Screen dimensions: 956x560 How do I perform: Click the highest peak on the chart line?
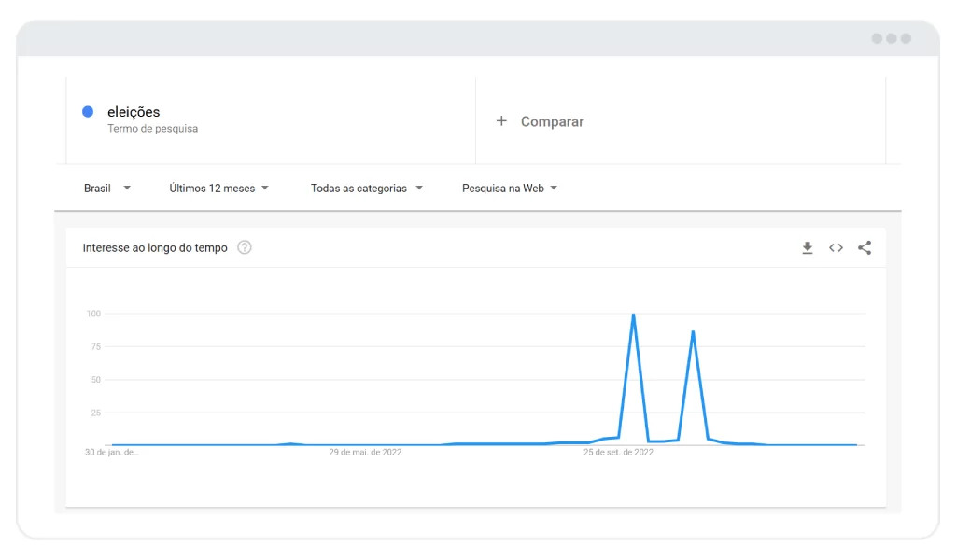[634, 315]
